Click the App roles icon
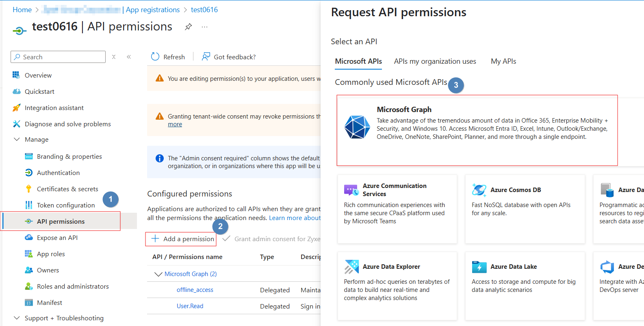 28,254
